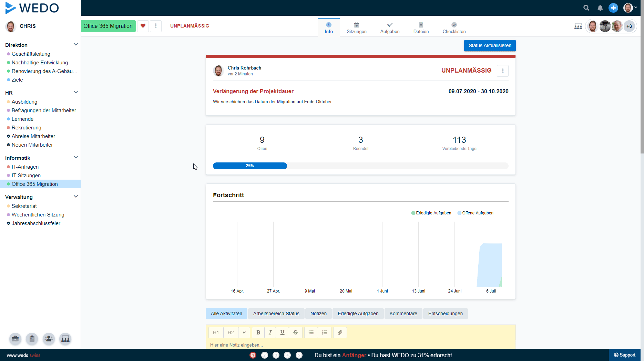The image size is (644, 361).
Task: Open user avatar menu in top bar
Action: [x=630, y=8]
